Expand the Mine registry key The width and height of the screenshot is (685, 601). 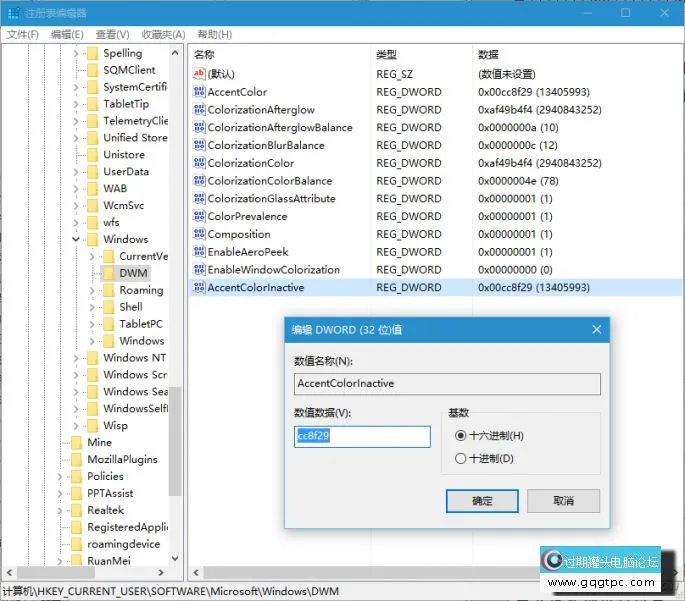click(x=62, y=442)
